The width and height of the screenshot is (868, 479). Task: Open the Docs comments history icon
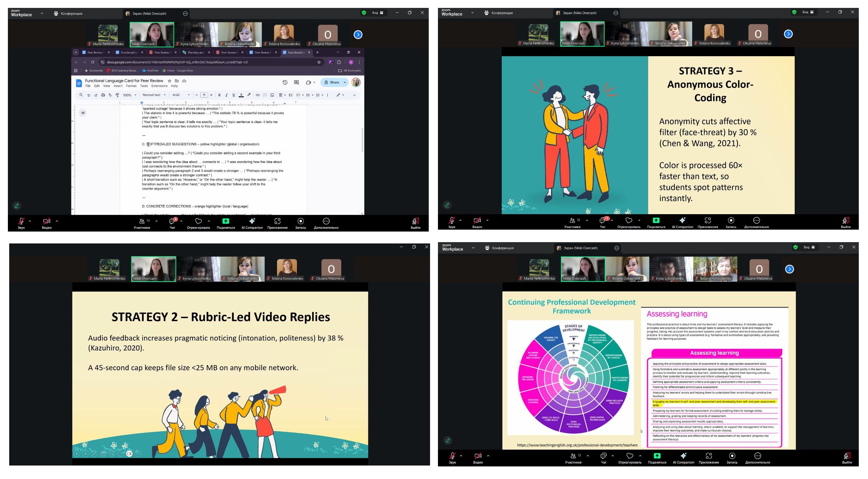(296, 82)
